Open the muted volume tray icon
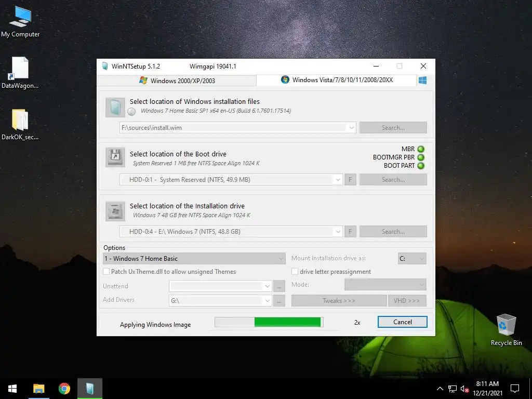The height and width of the screenshot is (399, 532). pos(464,389)
